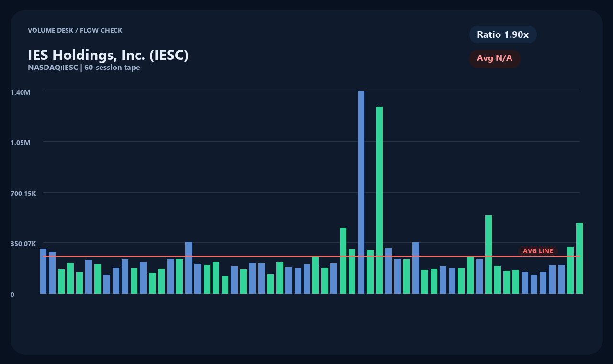Screen dimensions: 613x364
Task: Select the AVG LINE label
Action: pyautogui.click(x=538, y=251)
